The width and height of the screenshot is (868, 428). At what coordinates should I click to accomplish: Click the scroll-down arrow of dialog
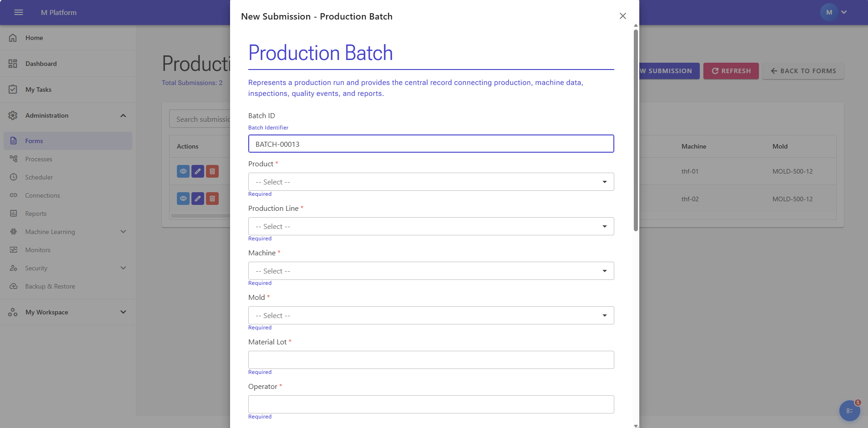636,426
